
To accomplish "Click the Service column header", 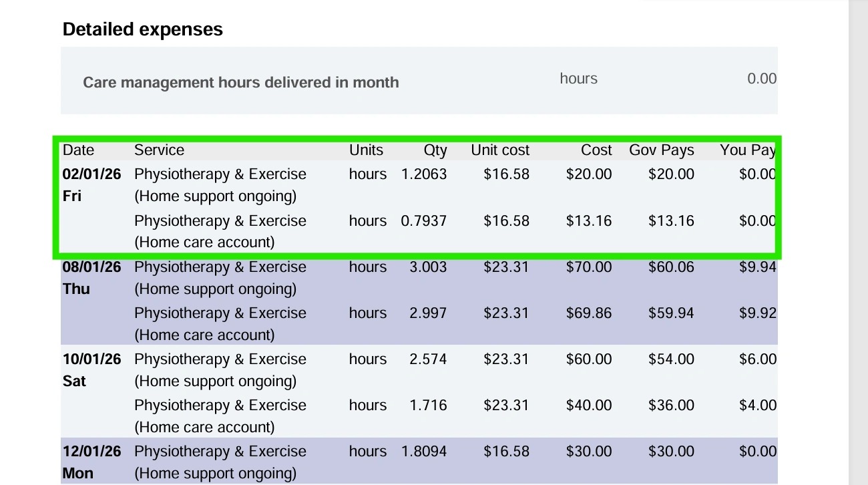I will [159, 150].
